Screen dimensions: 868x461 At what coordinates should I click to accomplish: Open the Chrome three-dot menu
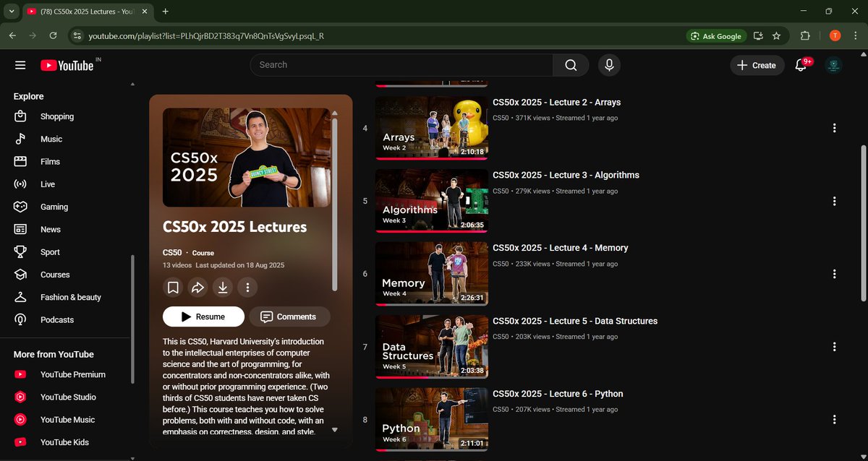(855, 35)
